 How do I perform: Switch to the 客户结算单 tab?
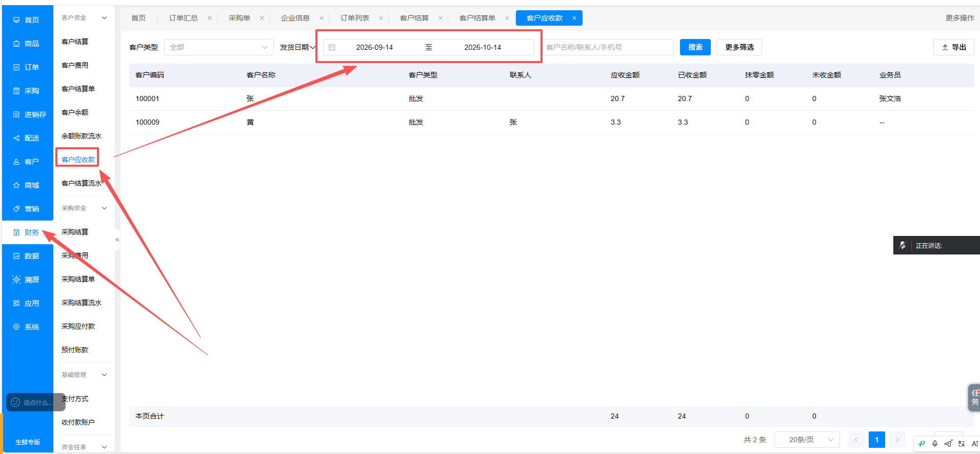click(477, 18)
